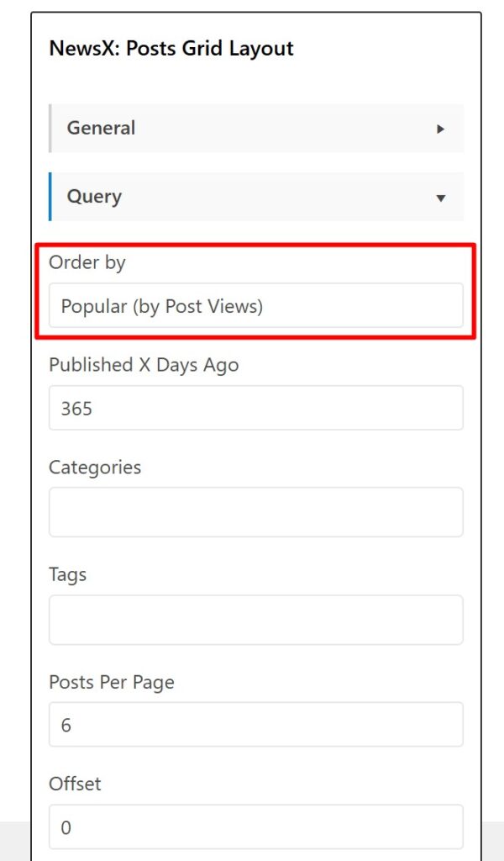Click the blue accent bar beside Query
504x861 pixels.
pos(50,197)
